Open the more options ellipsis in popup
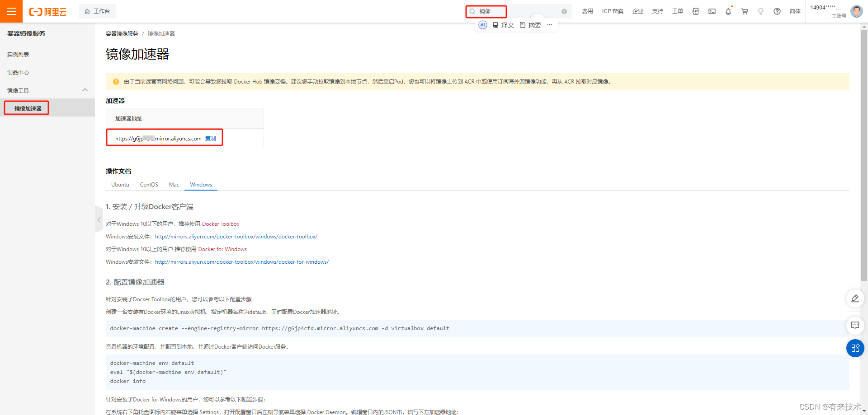Image resolution: width=868 pixels, height=415 pixels. (x=550, y=25)
